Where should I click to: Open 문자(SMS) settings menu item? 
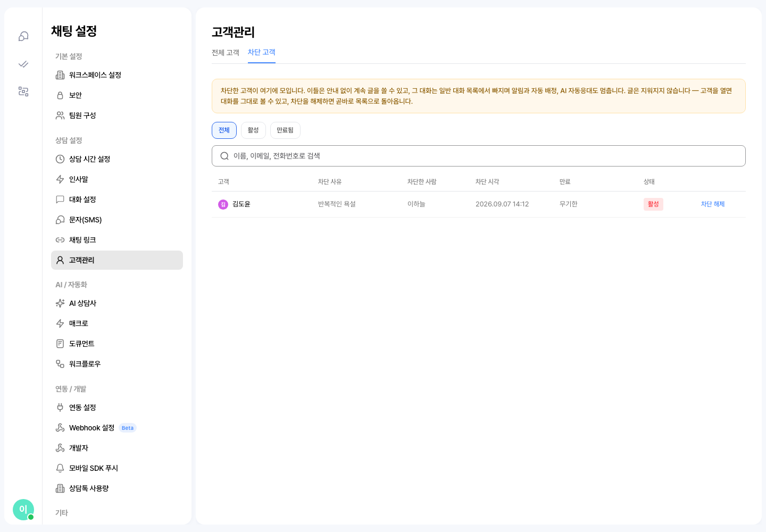click(x=117, y=220)
